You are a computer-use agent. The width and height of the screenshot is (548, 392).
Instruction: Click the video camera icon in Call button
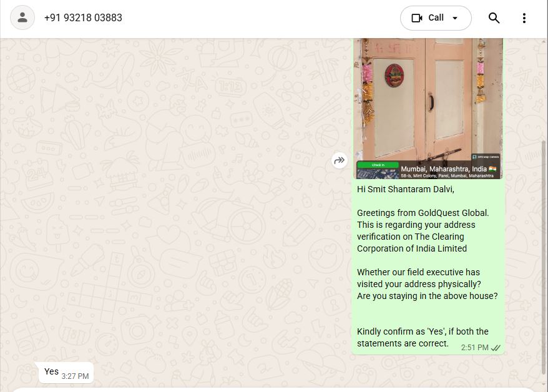click(x=417, y=18)
